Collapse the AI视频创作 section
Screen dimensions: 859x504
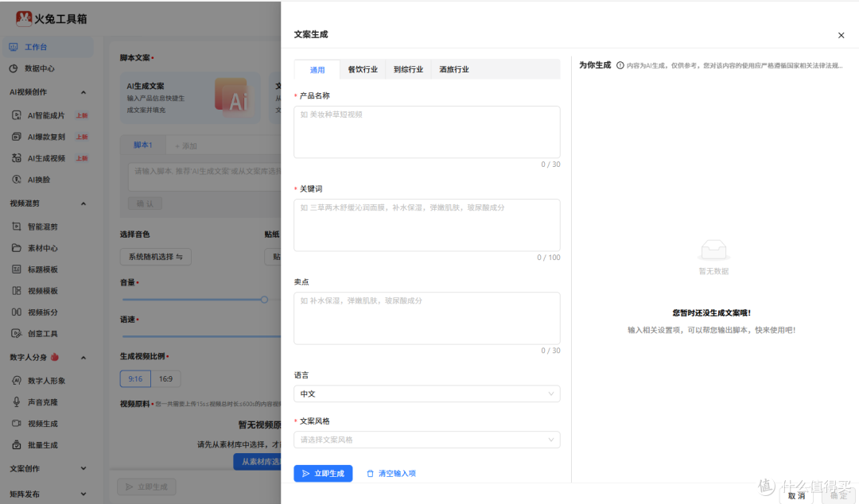(x=84, y=92)
